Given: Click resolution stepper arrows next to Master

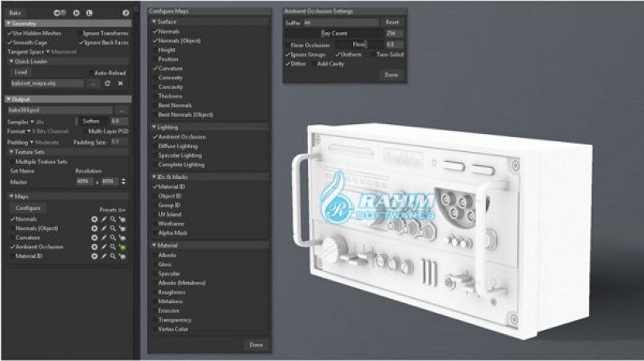Looking at the screenshot, I should tap(123, 181).
